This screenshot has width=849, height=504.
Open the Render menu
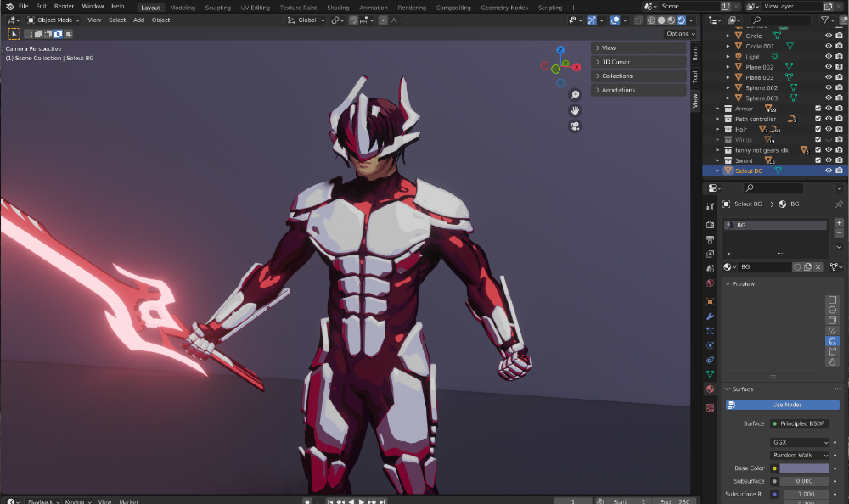click(x=64, y=7)
